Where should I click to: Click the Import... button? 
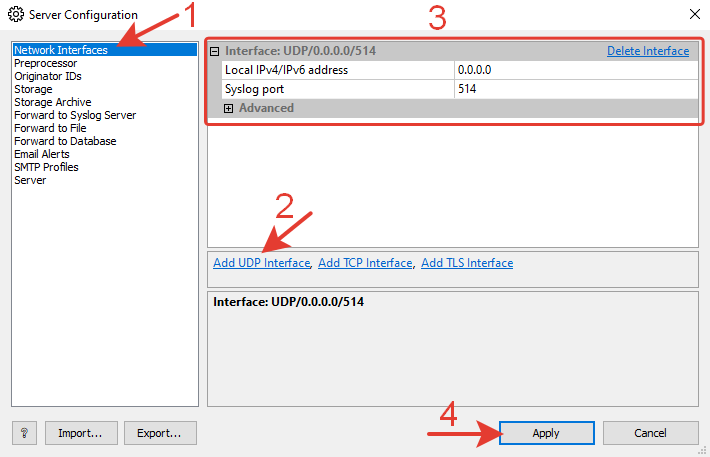pyautogui.click(x=81, y=433)
